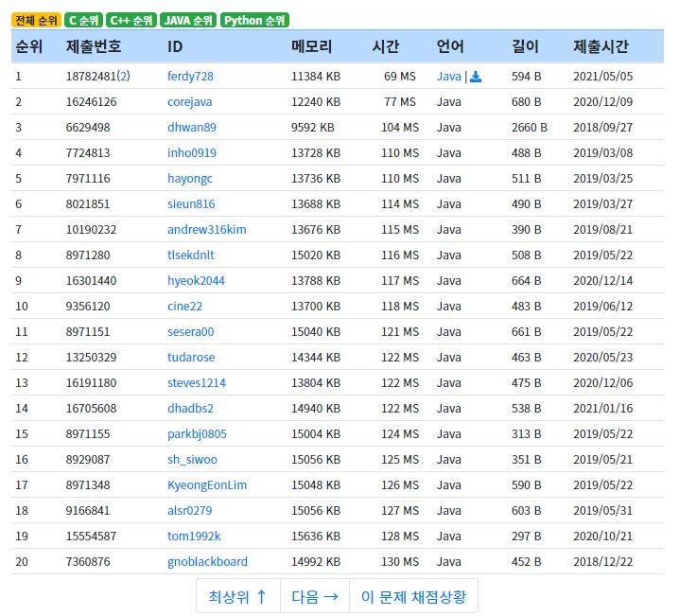Click the 9592 KB memory value
This screenshot has width=679, height=616.
pos(313,128)
